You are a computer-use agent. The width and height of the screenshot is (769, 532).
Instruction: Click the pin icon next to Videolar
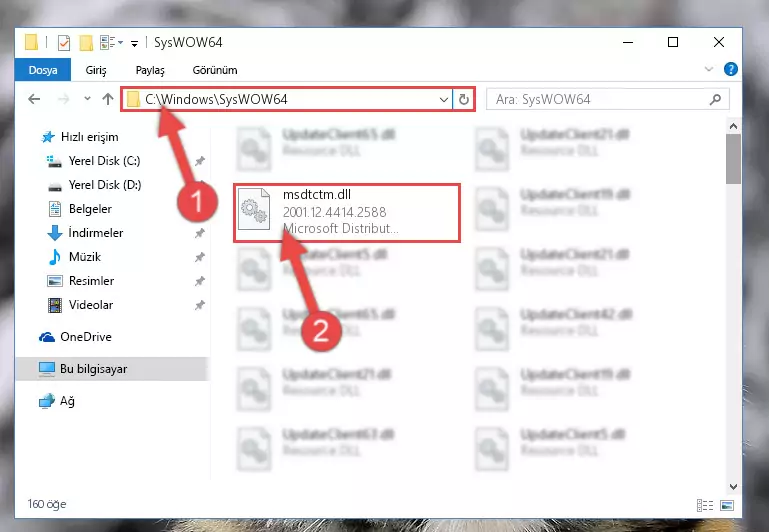click(x=200, y=305)
